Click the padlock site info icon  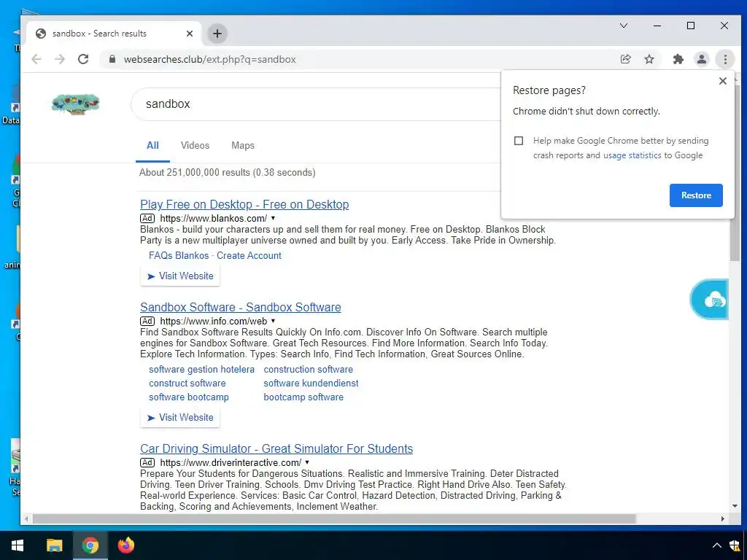coord(112,59)
